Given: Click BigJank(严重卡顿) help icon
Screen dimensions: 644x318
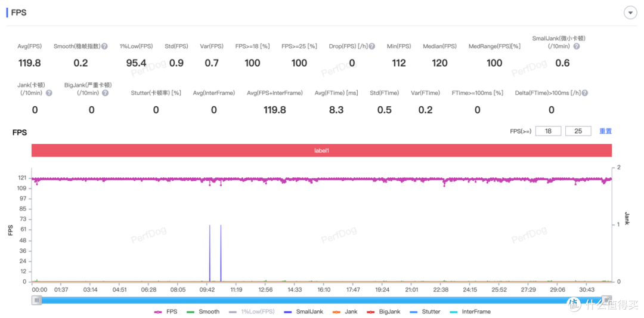Looking at the screenshot, I should [x=106, y=93].
